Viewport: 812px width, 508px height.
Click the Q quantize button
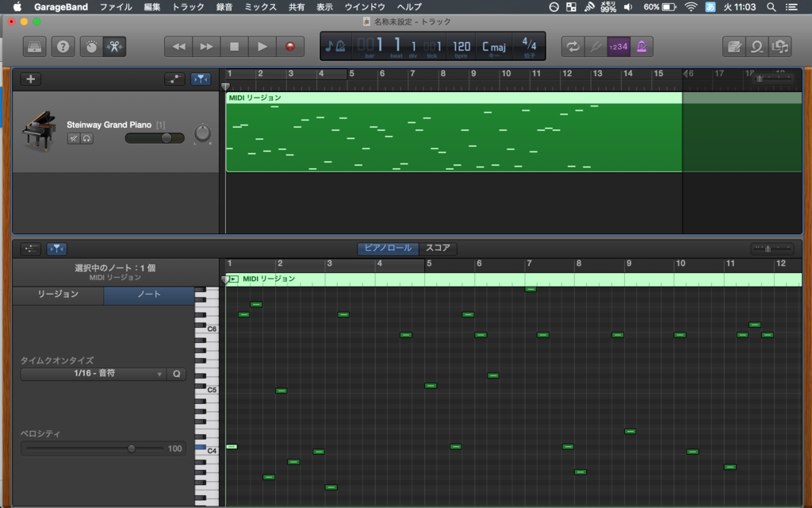(x=177, y=374)
